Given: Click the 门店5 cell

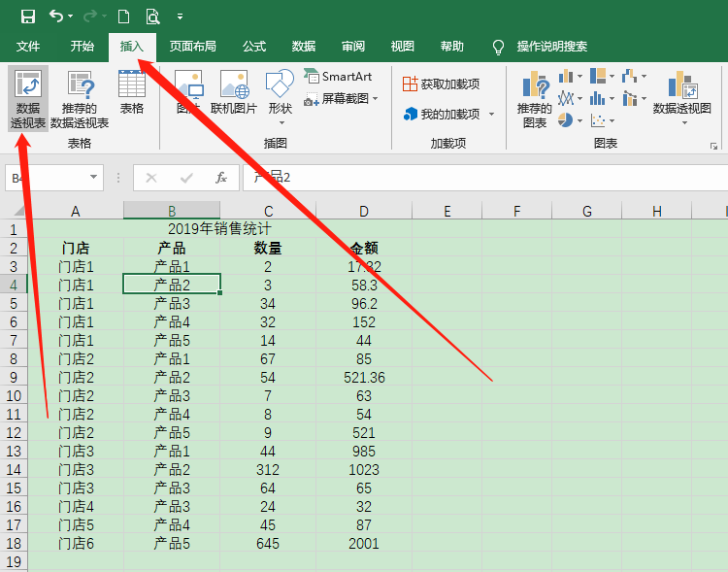Looking at the screenshot, I should coord(76,525).
